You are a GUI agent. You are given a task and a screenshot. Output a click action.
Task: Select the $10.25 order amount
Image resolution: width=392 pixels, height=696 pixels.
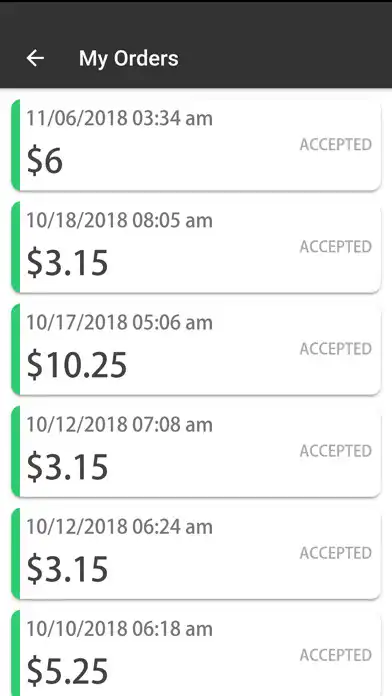[77, 366]
